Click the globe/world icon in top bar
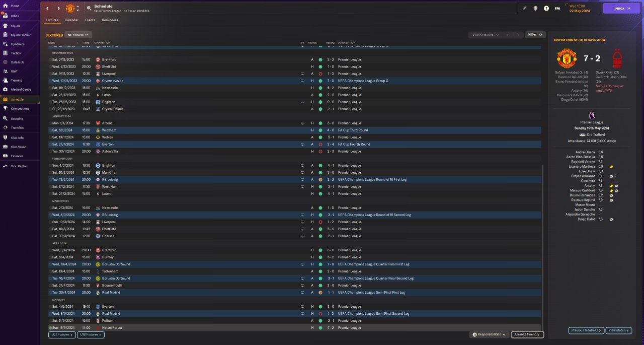Screen dimensions: 644x345 (535, 8)
